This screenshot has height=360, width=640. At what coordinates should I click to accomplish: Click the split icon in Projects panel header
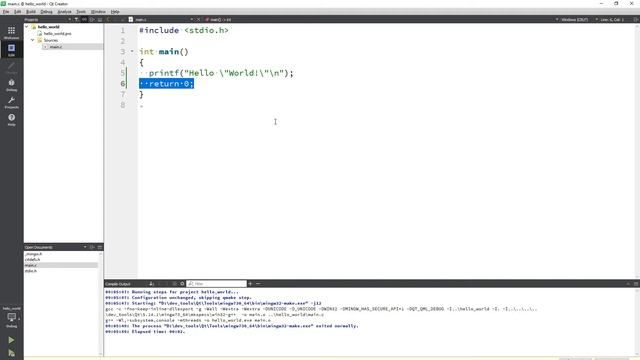(x=92, y=19)
